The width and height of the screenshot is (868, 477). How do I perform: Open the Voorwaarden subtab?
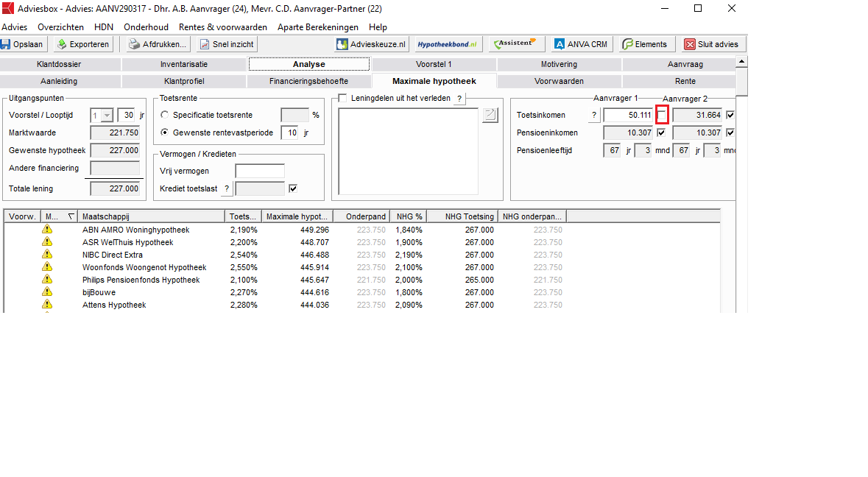[559, 81]
